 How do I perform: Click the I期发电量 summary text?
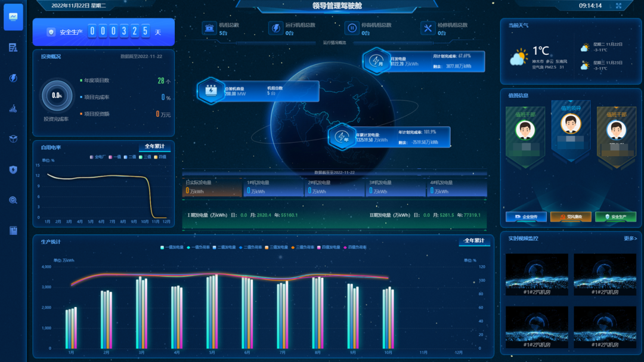[242, 215]
